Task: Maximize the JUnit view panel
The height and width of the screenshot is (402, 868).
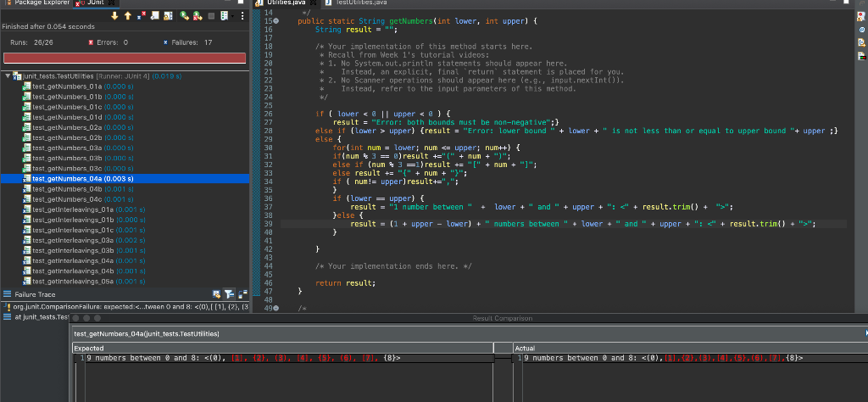Action: tap(241, 2)
